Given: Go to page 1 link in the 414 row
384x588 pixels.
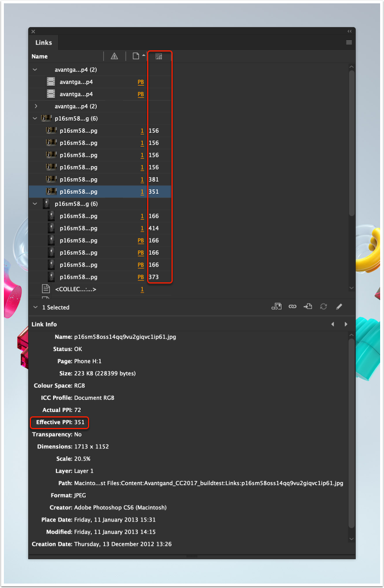Looking at the screenshot, I should coord(142,228).
